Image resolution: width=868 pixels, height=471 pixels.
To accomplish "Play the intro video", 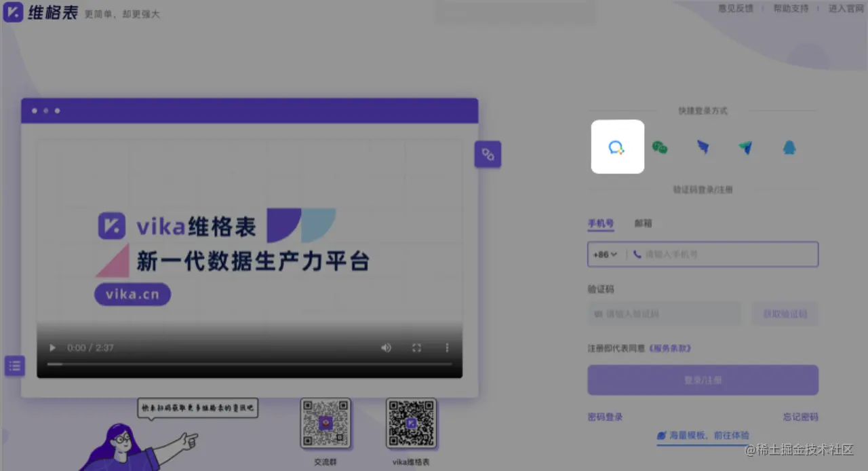I will pos(52,347).
